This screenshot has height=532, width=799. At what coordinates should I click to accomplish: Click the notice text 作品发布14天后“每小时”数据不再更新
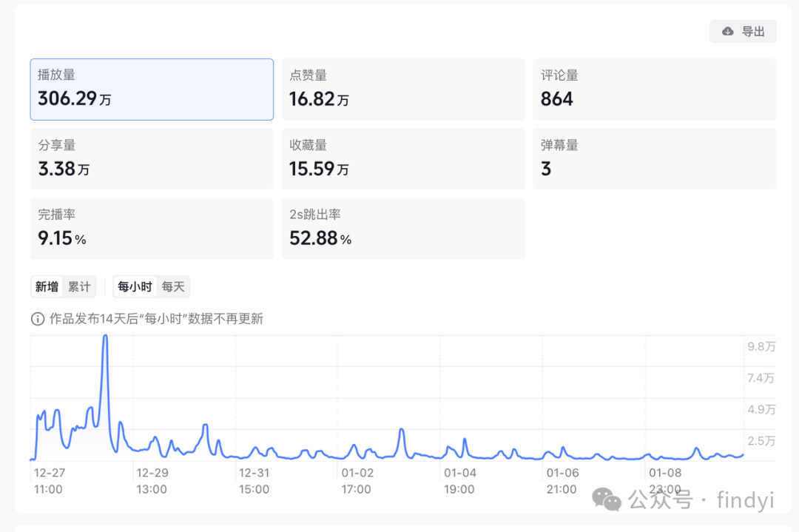click(x=156, y=319)
